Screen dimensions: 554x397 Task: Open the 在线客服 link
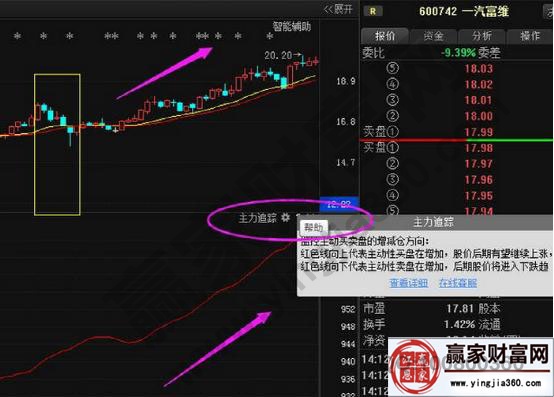[x=458, y=283]
